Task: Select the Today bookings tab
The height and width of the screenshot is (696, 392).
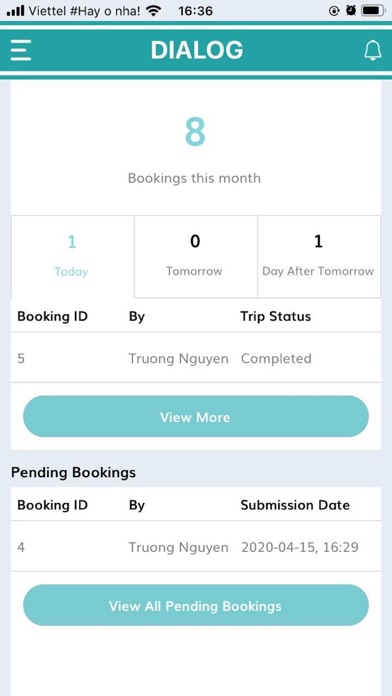Action: pyautogui.click(x=72, y=257)
